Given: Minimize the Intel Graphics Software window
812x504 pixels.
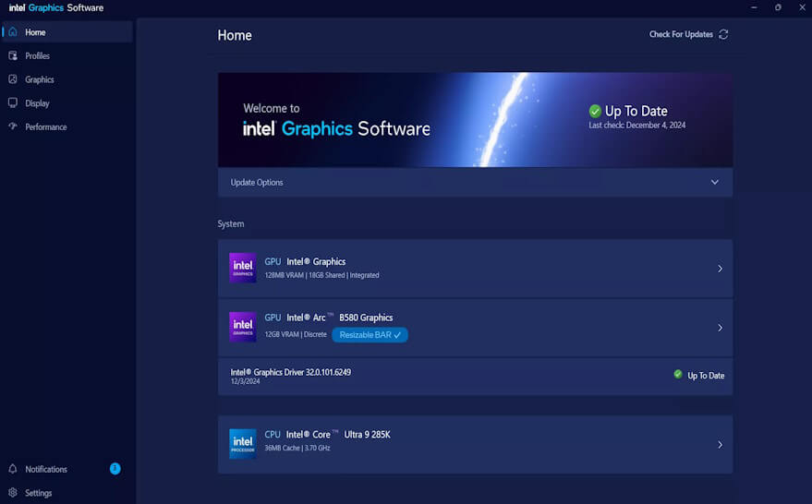Looking at the screenshot, I should (x=754, y=7).
